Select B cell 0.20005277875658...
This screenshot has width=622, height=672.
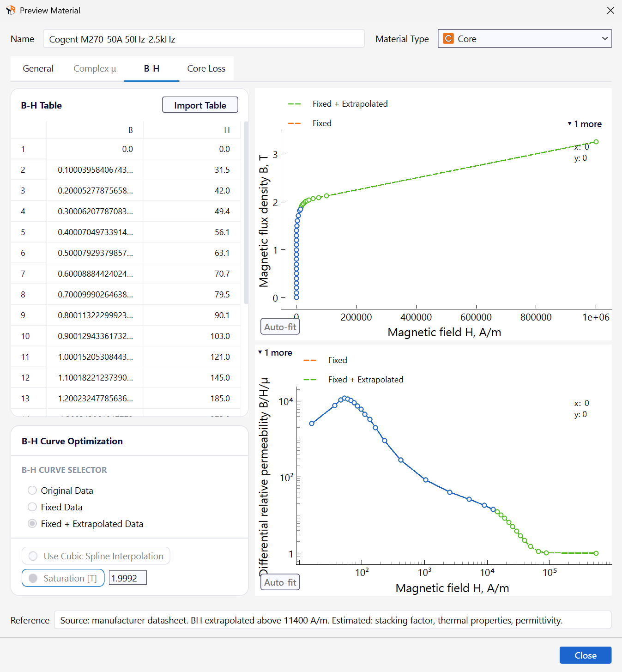(x=95, y=191)
